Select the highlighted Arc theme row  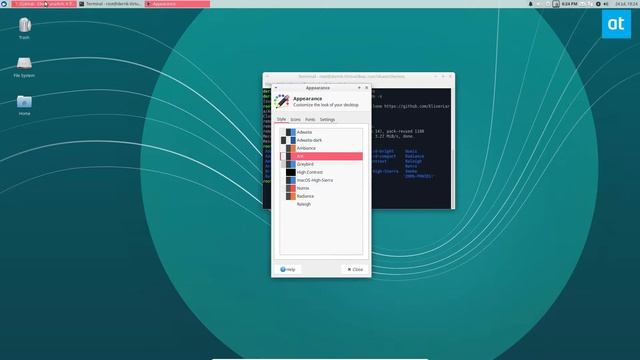321,156
